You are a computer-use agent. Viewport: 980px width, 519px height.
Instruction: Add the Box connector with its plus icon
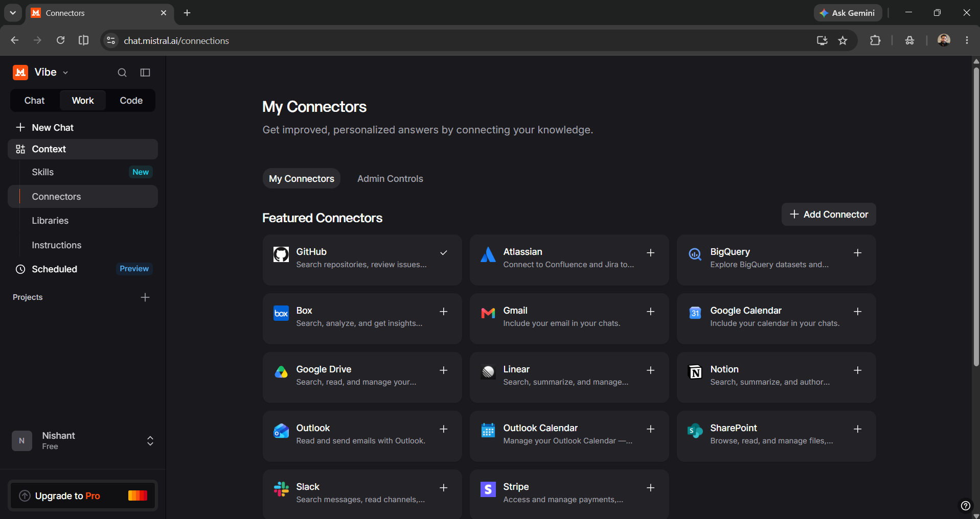click(x=444, y=312)
